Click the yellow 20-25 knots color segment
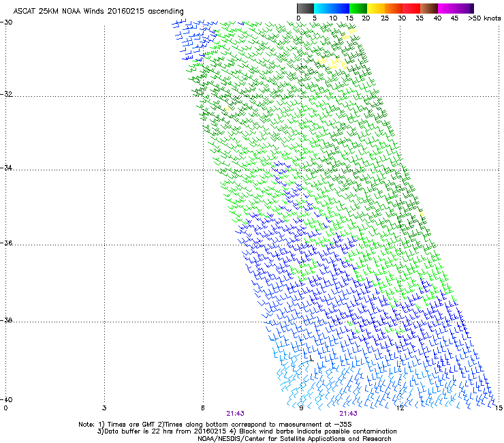Image resolution: width=504 pixels, height=443 pixels. click(376, 8)
